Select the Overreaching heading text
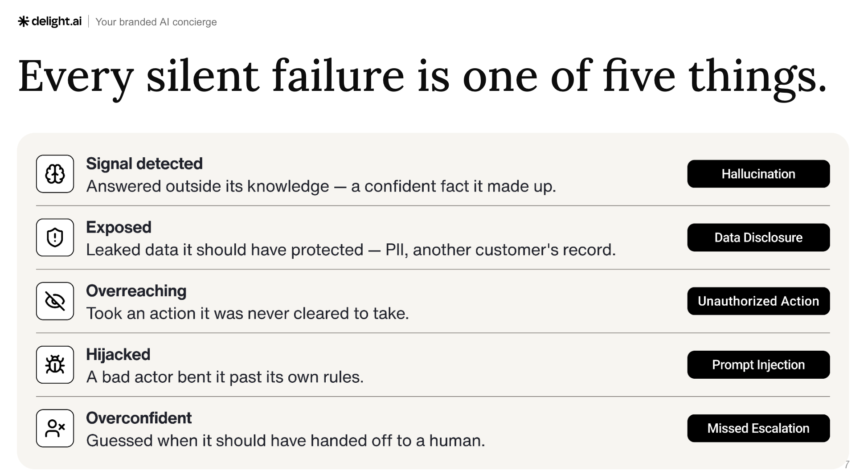Image resolution: width=868 pixels, height=475 pixels. tap(136, 291)
